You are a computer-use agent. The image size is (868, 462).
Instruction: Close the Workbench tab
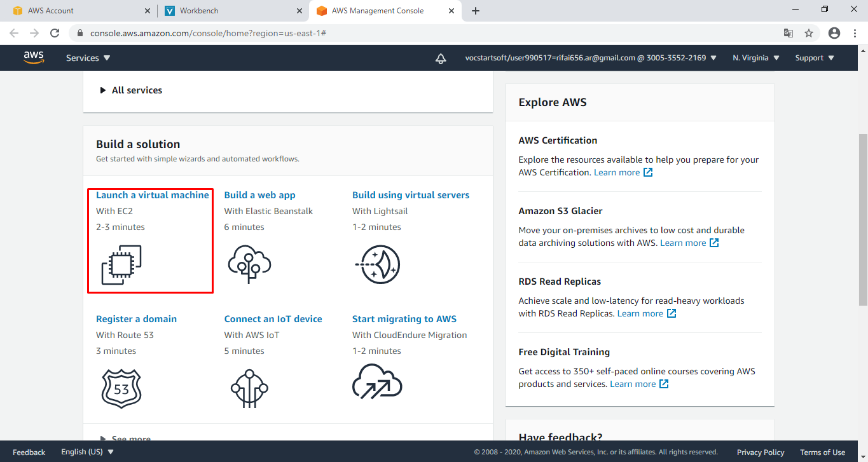tap(300, 11)
